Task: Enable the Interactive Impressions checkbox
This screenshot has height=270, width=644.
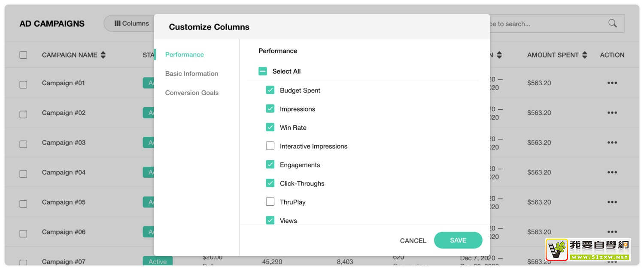Action: click(270, 146)
